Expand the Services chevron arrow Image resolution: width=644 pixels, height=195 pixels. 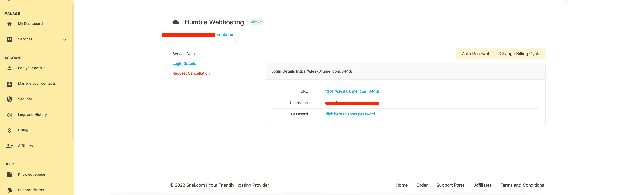pyautogui.click(x=65, y=39)
